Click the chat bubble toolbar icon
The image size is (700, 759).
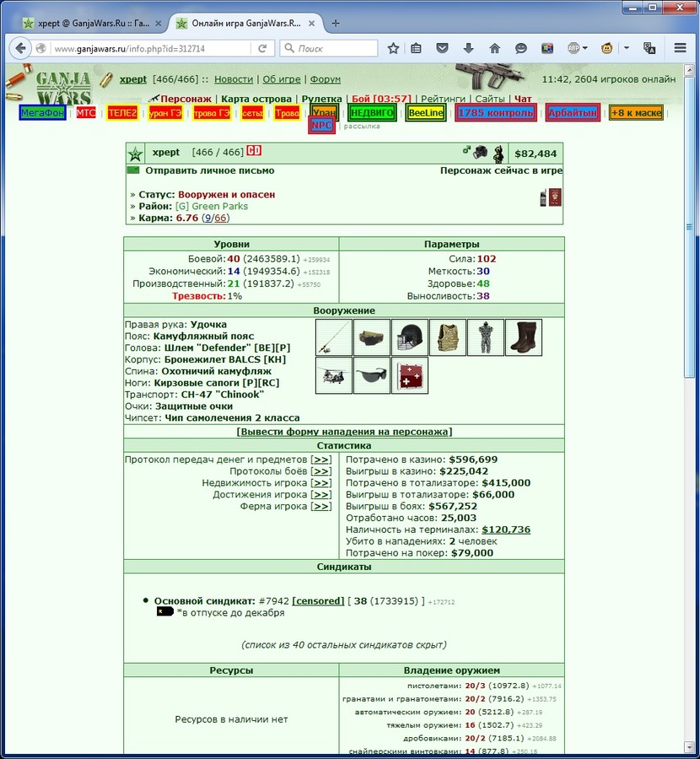[521, 48]
